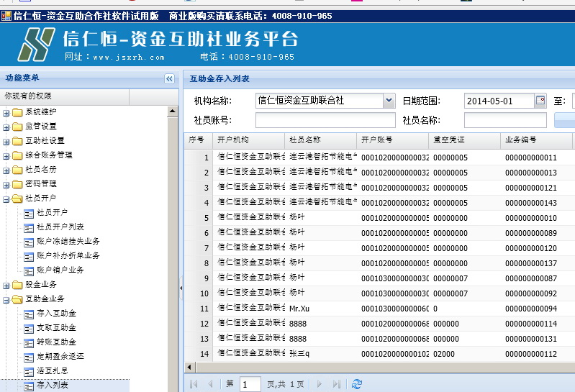Expand the 股金业务 tree node
The width and height of the screenshot is (575, 392).
pyautogui.click(x=6, y=286)
